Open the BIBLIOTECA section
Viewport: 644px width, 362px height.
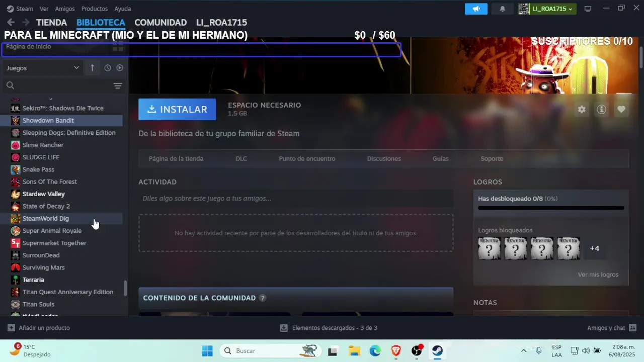[x=101, y=23]
